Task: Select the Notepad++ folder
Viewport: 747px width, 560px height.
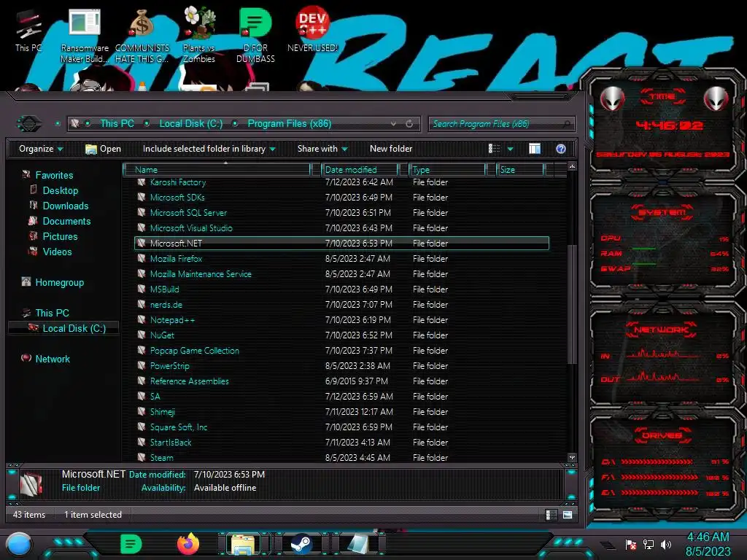Action: coord(341,320)
